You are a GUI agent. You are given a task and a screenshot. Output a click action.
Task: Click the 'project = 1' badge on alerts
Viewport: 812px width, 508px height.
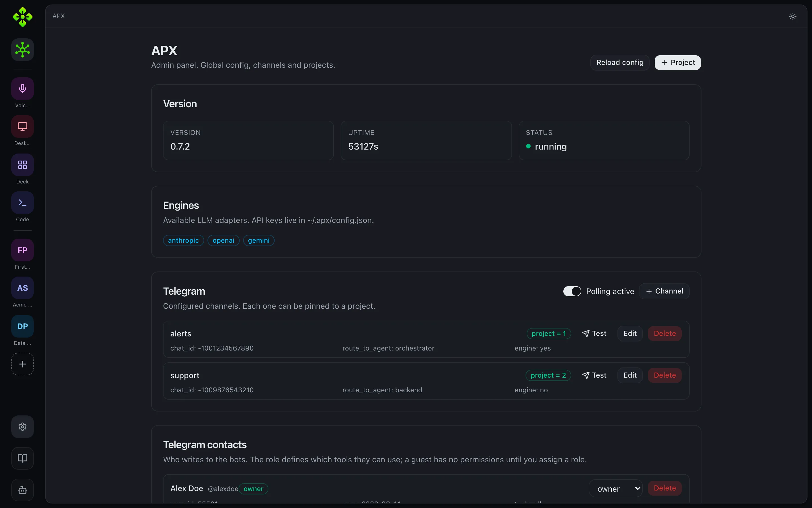tap(549, 333)
